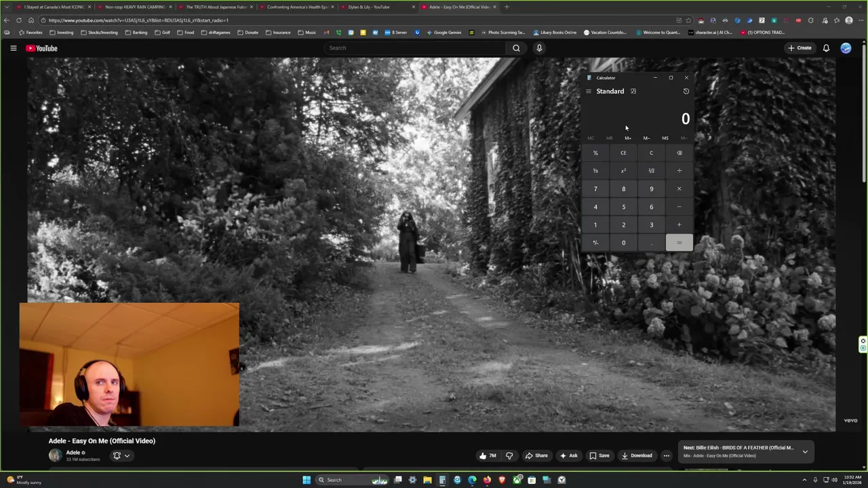This screenshot has height=488, width=868.
Task: Click the YouTube search magnifier button
Action: pos(516,48)
